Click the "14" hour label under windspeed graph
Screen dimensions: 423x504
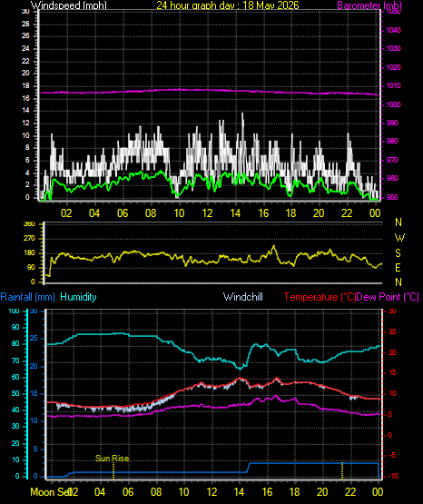(x=235, y=213)
